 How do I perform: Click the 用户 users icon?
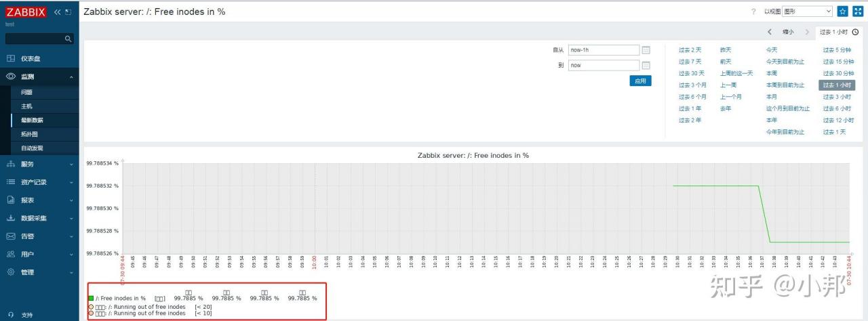click(11, 254)
